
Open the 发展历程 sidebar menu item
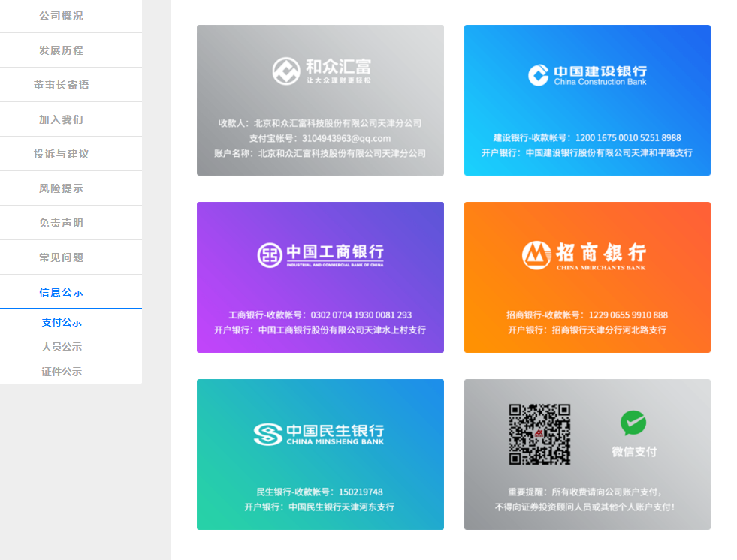(62, 50)
